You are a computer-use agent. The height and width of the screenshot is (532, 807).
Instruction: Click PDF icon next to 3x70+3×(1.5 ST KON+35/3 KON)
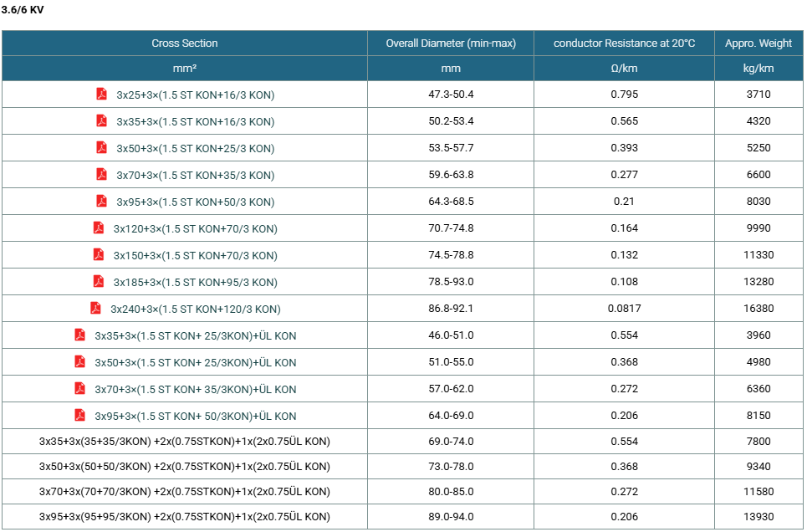pos(101,174)
